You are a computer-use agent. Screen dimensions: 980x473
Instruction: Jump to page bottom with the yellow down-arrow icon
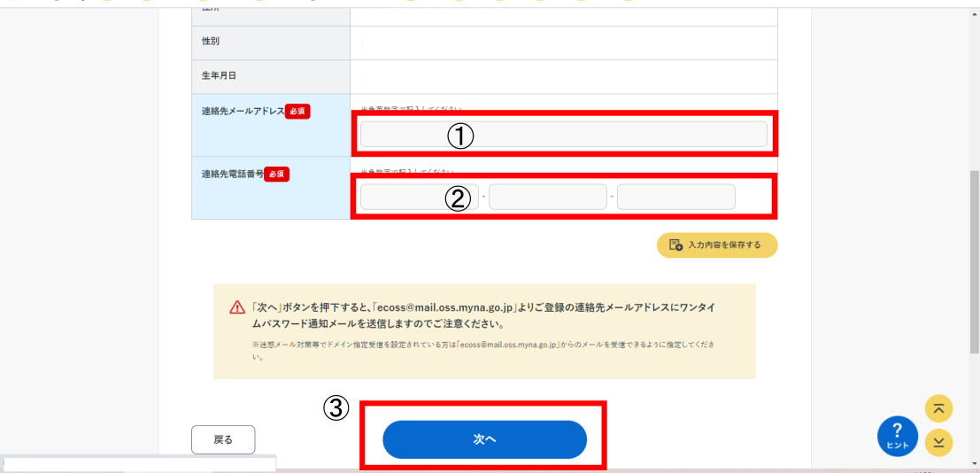938,442
